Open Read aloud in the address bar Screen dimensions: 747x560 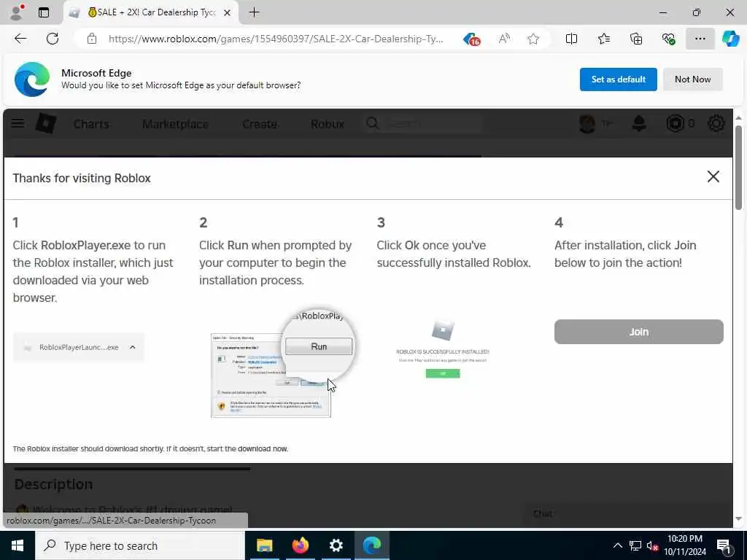(x=504, y=39)
